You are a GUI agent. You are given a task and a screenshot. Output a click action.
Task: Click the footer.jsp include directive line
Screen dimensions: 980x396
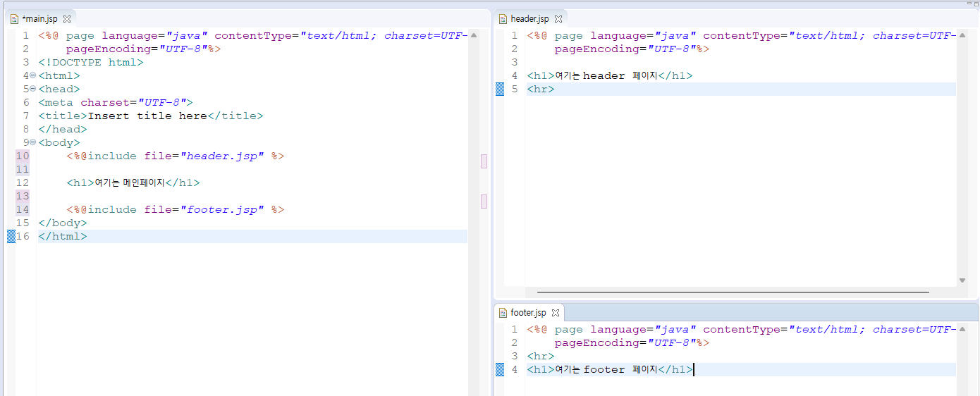click(x=175, y=209)
